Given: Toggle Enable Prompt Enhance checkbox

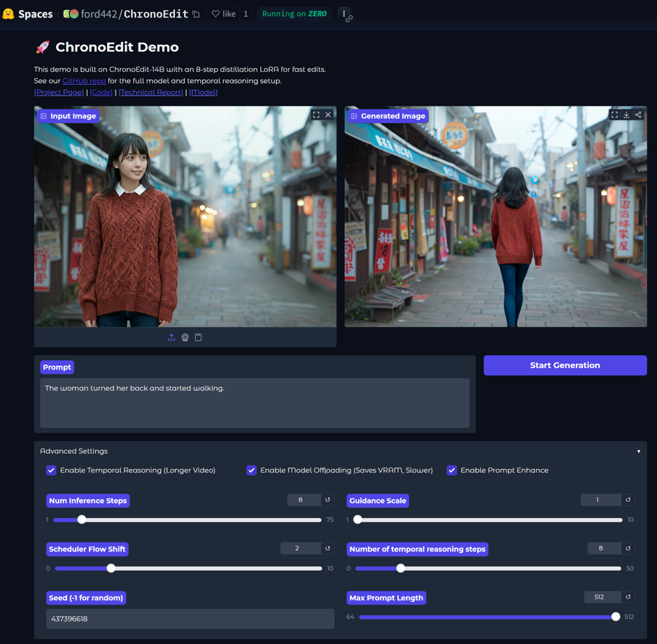Looking at the screenshot, I should click(452, 470).
